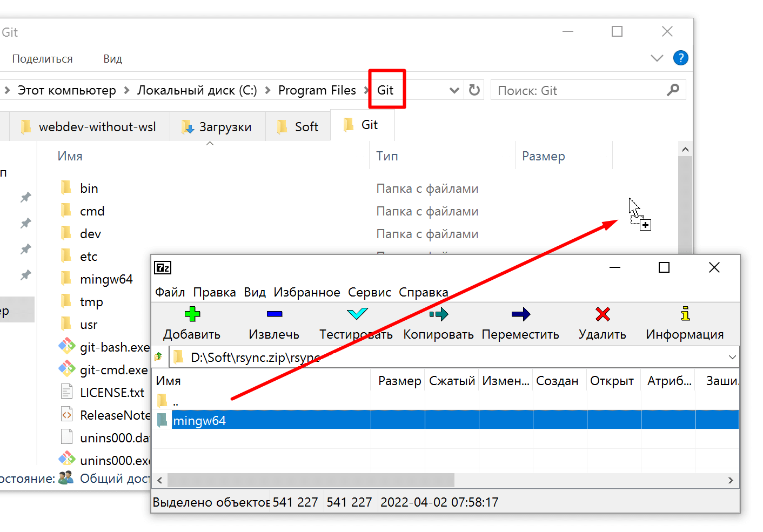Sort 7-Zip list by Размер column
This screenshot has width=763, height=532.
[399, 381]
